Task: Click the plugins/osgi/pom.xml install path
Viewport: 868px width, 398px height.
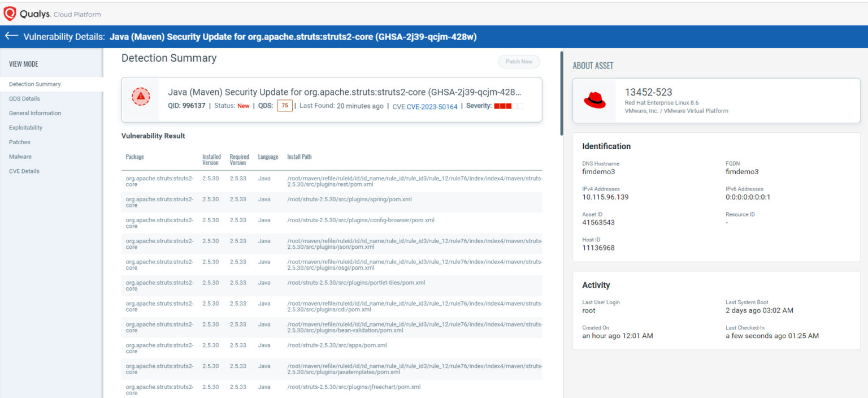Action: 414,265
